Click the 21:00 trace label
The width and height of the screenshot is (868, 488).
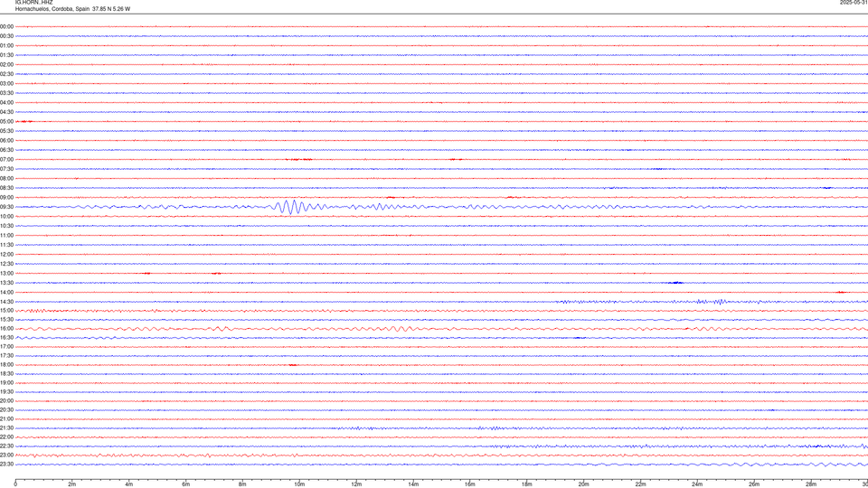(x=6, y=418)
